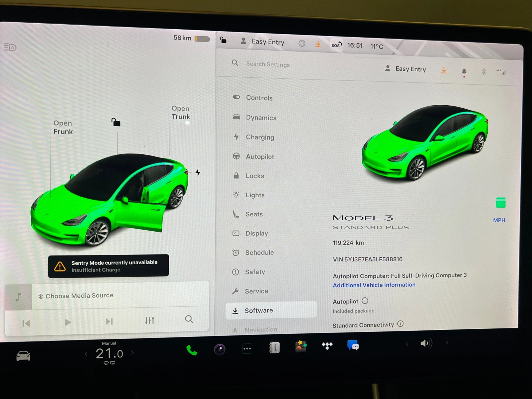Play the media
This screenshot has width=532, height=399.
click(x=68, y=322)
